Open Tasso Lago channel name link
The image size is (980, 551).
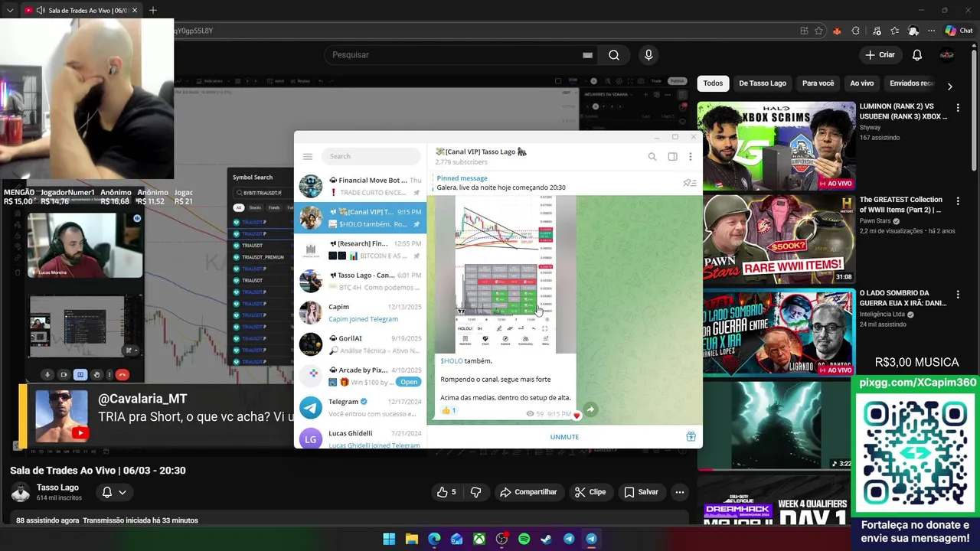57,487
